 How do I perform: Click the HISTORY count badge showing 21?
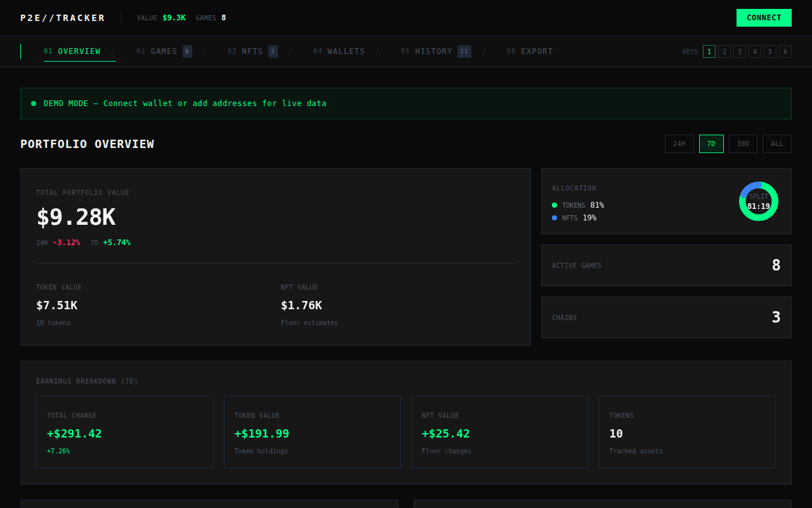(x=464, y=51)
